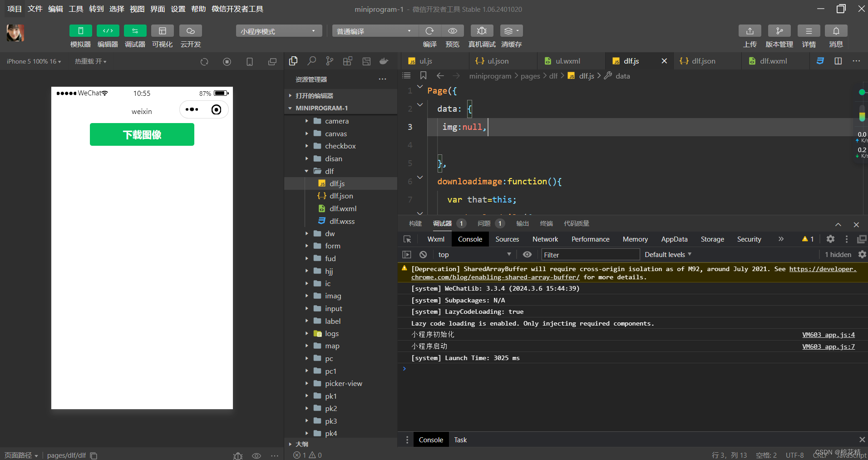Click the docker whale icon
This screenshot has width=868, height=460.
384,61
